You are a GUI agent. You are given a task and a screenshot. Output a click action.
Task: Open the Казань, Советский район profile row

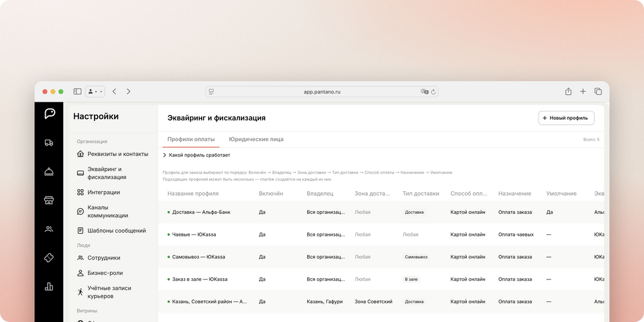pos(381,301)
